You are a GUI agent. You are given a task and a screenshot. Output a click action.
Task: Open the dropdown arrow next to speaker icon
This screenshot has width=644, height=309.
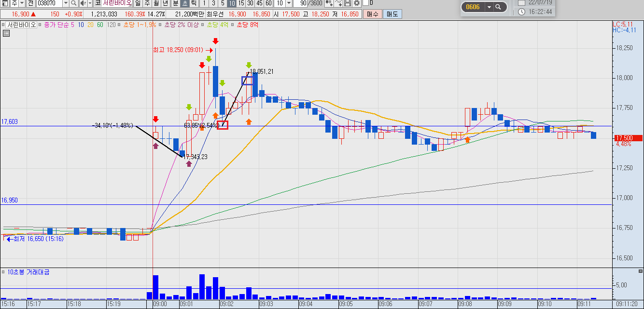[x=90, y=3]
